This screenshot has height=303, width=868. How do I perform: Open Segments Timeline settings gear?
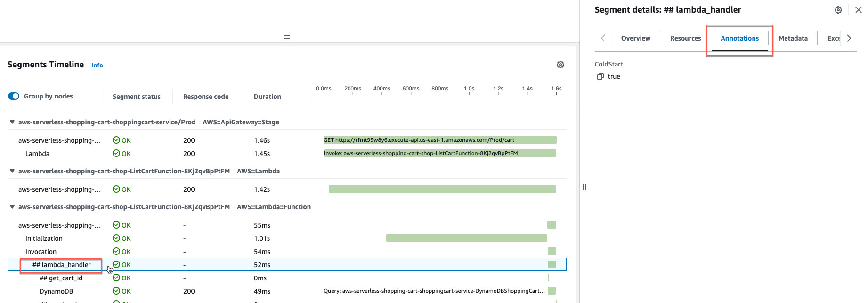coord(560,65)
